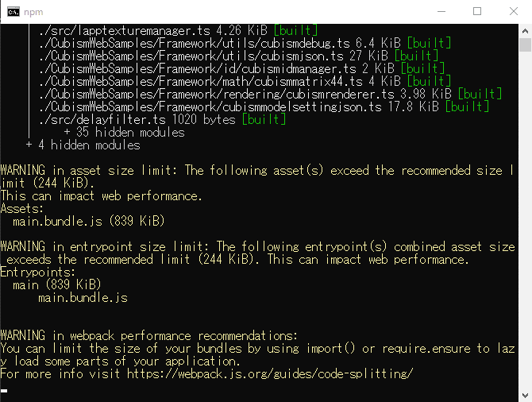Minimize the npm console window
Viewport: 532px width, 402px height.
click(x=441, y=11)
